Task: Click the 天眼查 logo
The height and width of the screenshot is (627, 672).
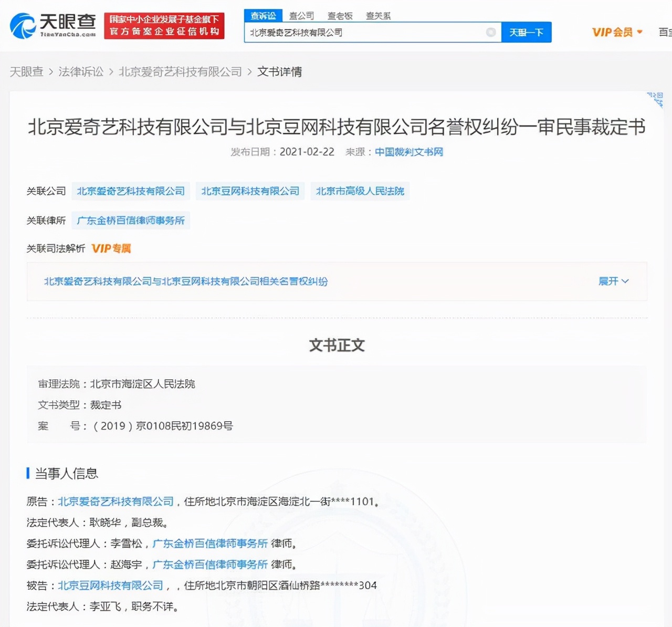Action: [52, 24]
